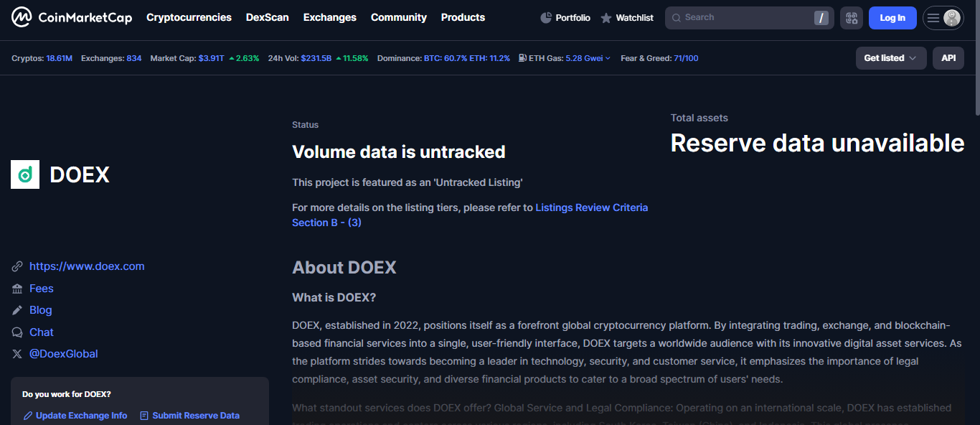
Task: Click the QR code scanner icon
Action: pyautogui.click(x=852, y=17)
